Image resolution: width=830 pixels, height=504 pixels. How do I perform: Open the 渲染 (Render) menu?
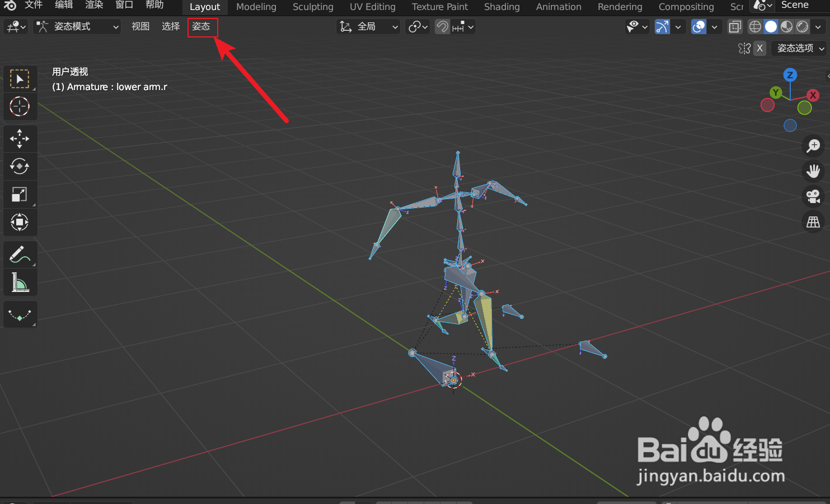pyautogui.click(x=94, y=5)
